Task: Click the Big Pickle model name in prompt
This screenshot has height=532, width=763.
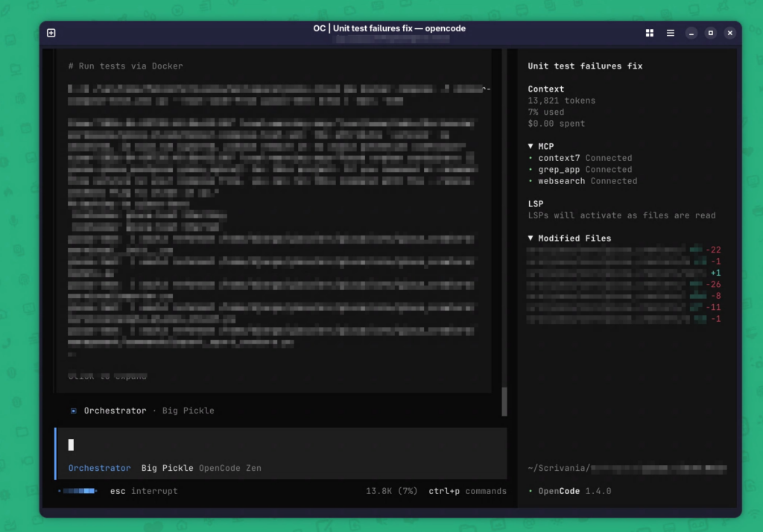Action: point(167,468)
